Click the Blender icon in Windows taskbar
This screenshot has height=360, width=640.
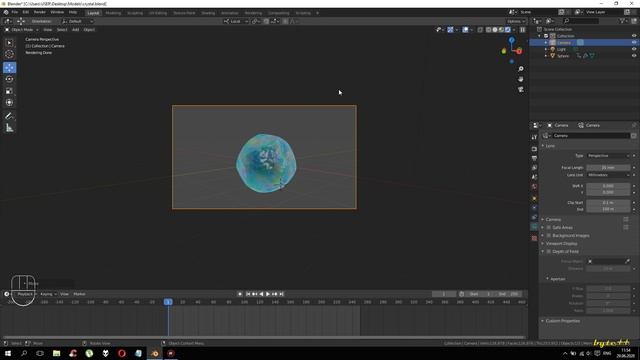(x=155, y=353)
